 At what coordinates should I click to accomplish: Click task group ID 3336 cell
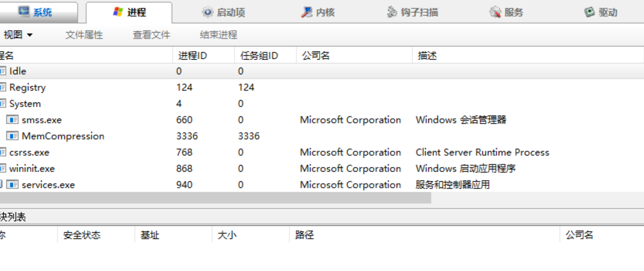coord(249,136)
